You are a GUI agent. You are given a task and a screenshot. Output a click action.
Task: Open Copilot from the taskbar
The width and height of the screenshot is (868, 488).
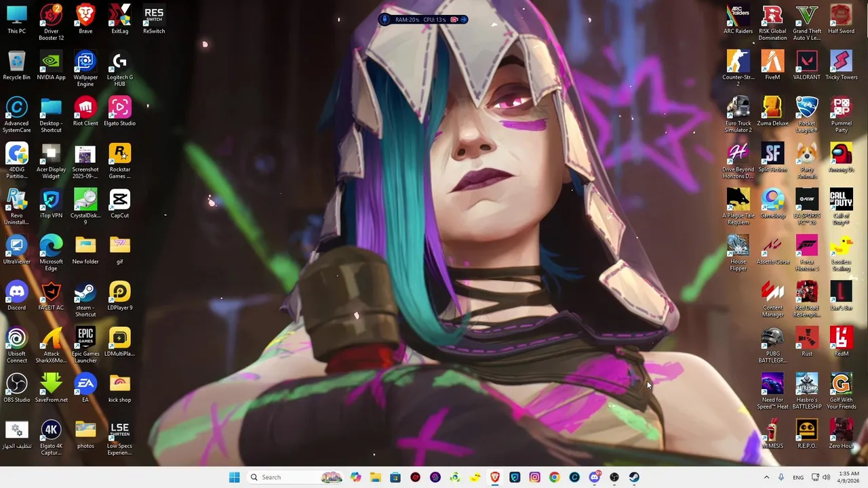356,477
